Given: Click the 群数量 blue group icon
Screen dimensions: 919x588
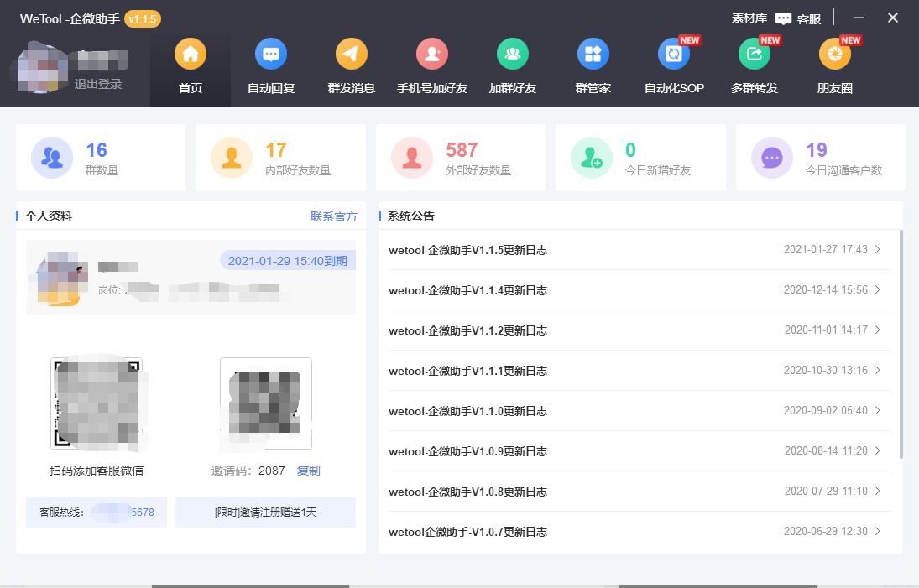Looking at the screenshot, I should pos(51,158).
